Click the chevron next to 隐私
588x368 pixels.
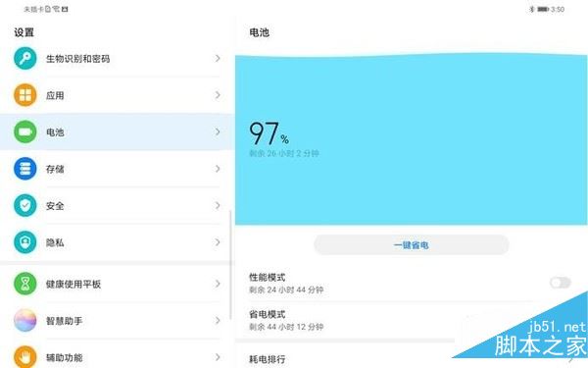(x=218, y=242)
